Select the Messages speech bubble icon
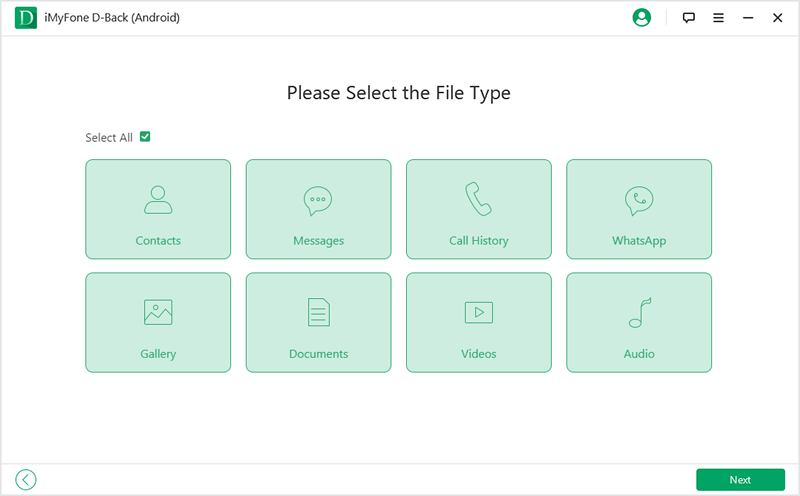Screen dimensions: 800x496 [318, 201]
